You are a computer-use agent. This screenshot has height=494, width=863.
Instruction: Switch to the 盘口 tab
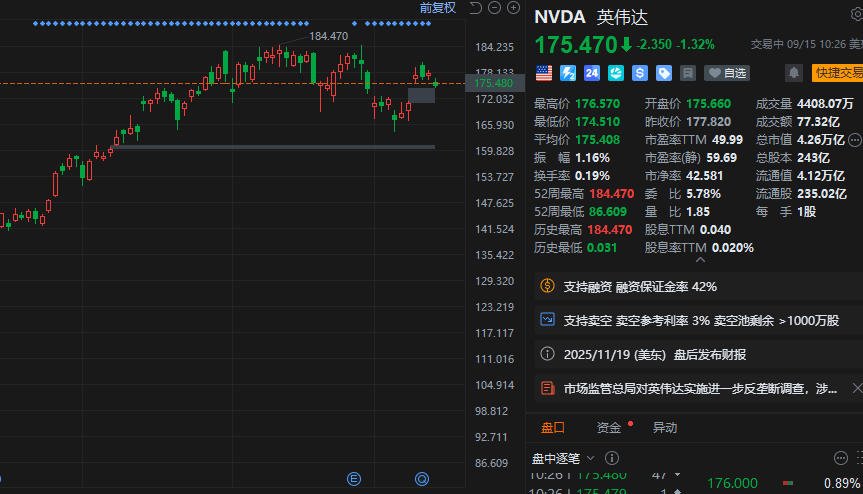click(x=553, y=427)
